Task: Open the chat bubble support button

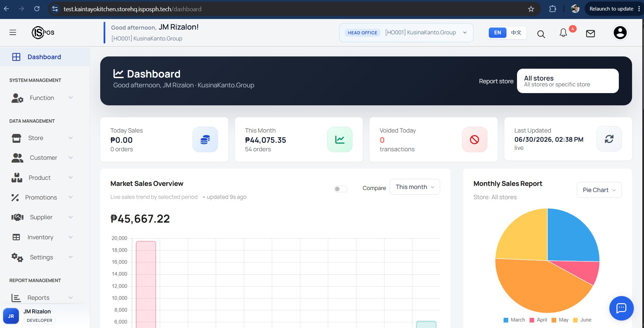Action: (621, 308)
